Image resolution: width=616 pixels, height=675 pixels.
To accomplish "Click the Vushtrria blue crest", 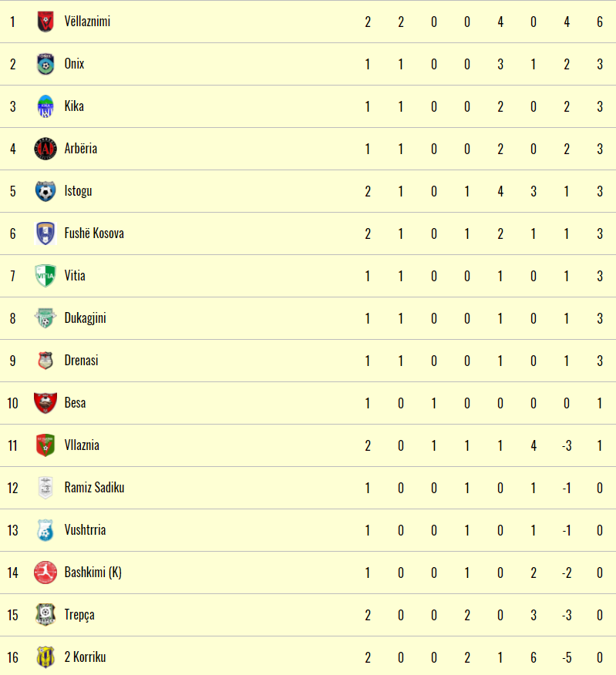I will 45,530.
